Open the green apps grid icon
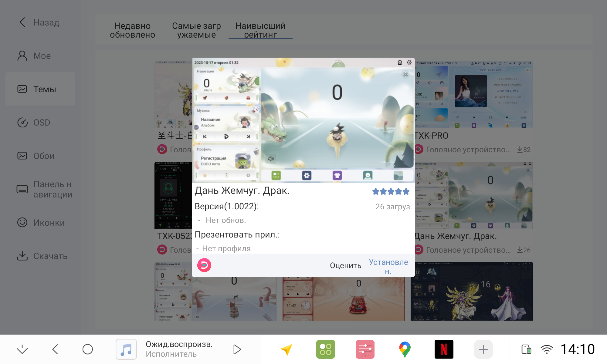The width and height of the screenshot is (607, 364). pyautogui.click(x=326, y=349)
